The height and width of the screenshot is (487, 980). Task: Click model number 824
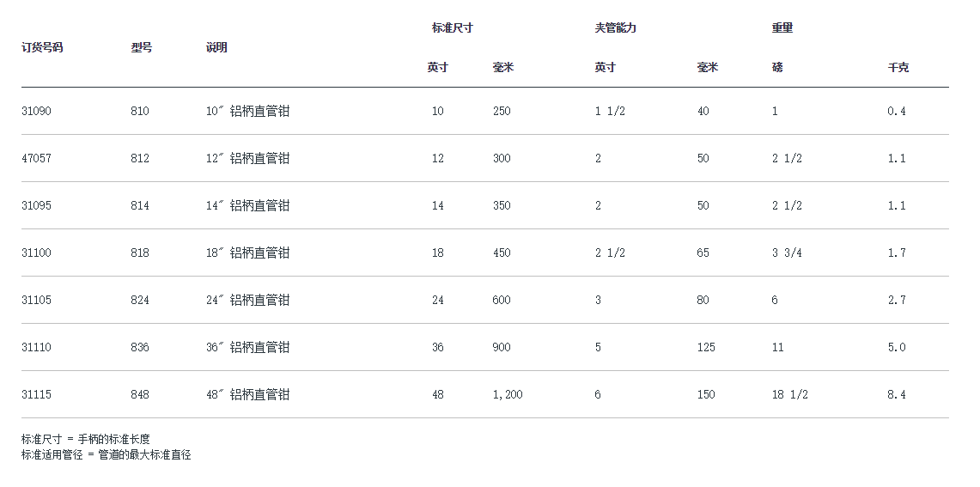pyautogui.click(x=140, y=300)
